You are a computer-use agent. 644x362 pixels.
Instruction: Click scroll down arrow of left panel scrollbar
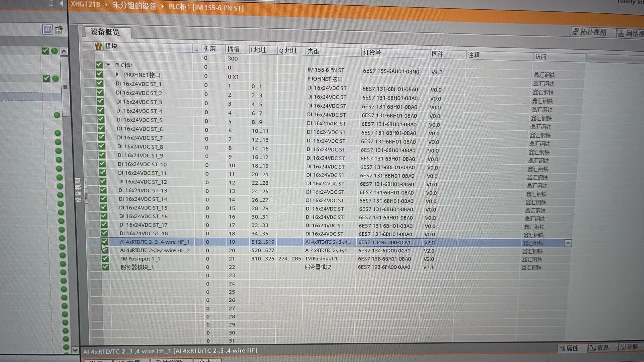coord(75,350)
